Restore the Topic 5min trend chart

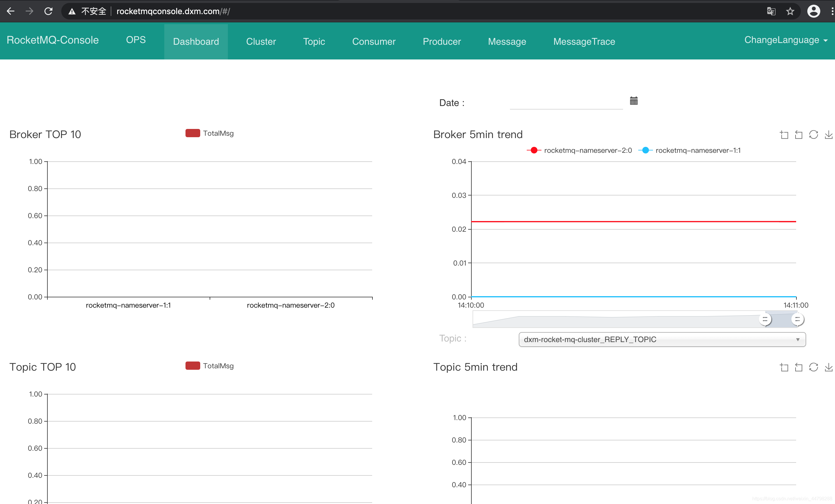pos(813,367)
